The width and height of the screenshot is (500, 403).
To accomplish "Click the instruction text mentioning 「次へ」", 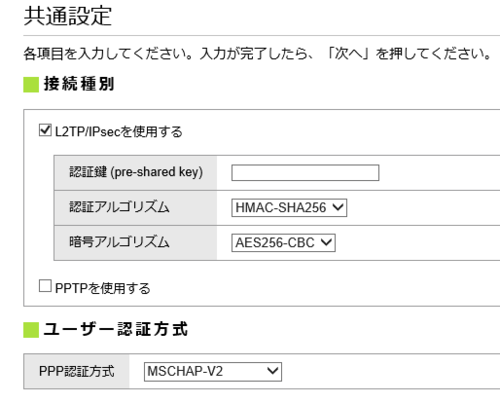I will 257,53.
